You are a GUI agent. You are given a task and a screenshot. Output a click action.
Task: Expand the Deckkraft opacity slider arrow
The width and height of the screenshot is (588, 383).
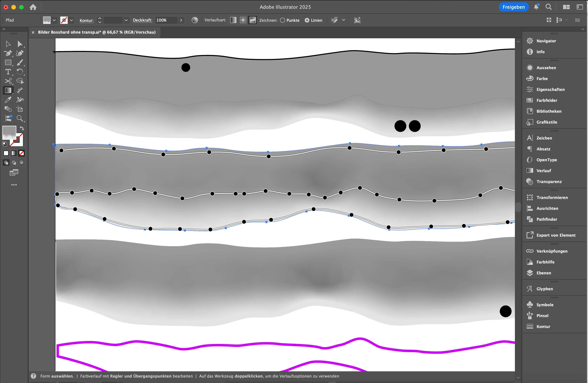(181, 20)
